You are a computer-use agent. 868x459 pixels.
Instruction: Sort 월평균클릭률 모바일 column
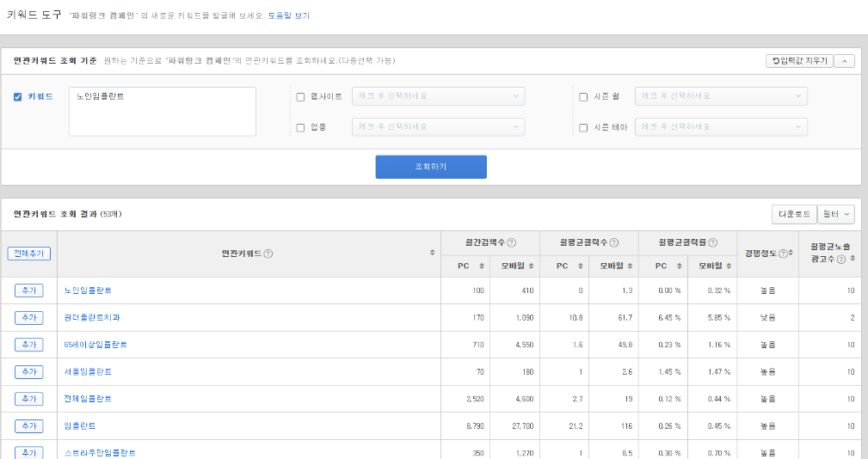(x=729, y=266)
